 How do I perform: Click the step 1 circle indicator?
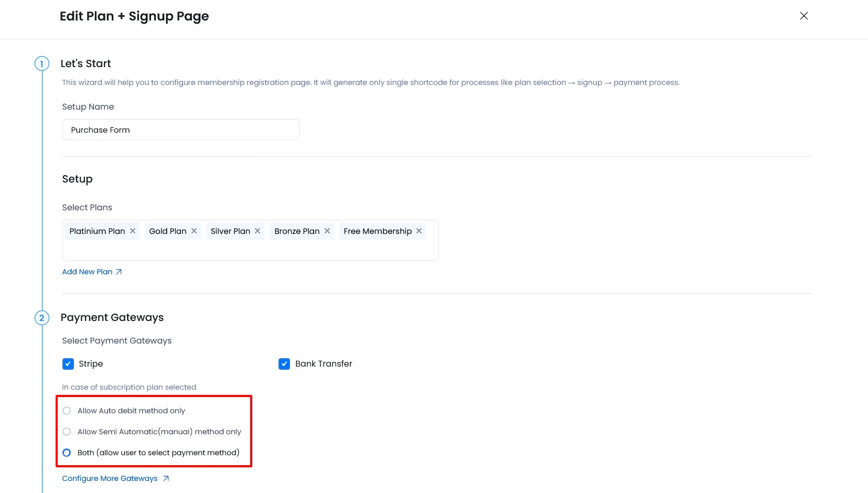41,63
